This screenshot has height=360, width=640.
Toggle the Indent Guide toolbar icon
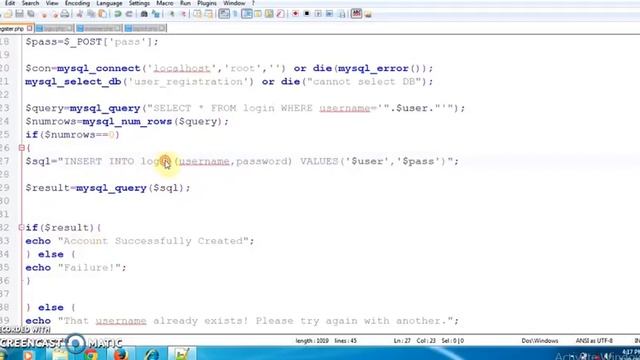[x=247, y=14]
